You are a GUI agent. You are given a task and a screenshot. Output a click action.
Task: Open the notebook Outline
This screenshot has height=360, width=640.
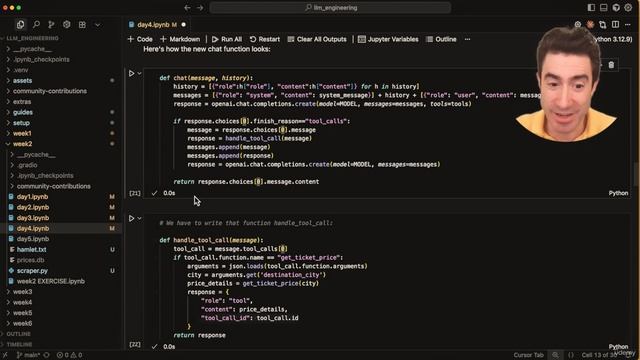coord(441,39)
